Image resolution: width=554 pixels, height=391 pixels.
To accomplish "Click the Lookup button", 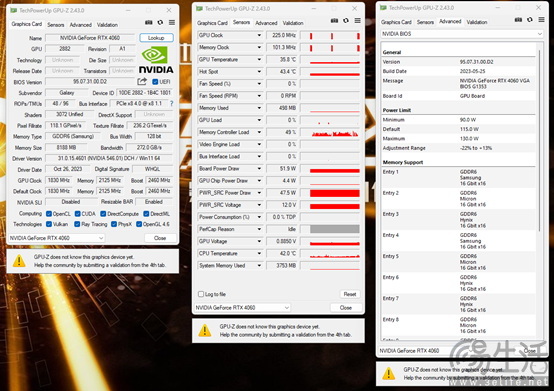I will pos(156,37).
